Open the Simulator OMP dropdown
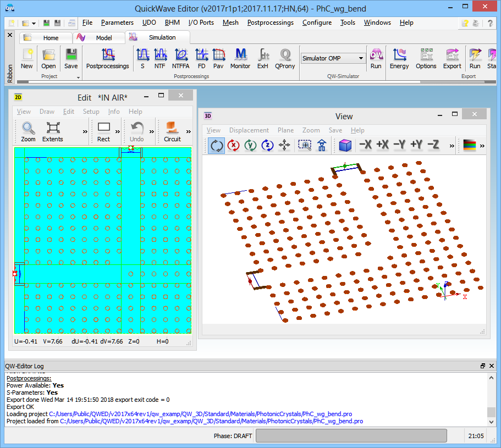 [361, 58]
